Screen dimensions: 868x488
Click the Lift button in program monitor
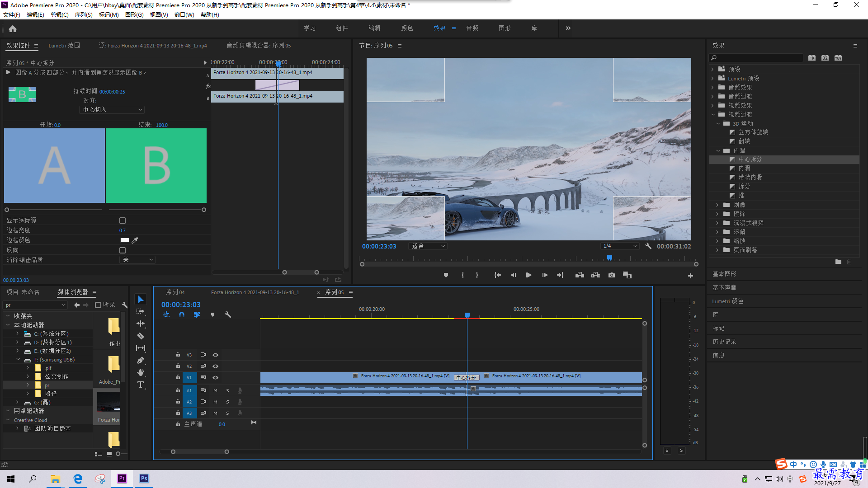click(580, 275)
